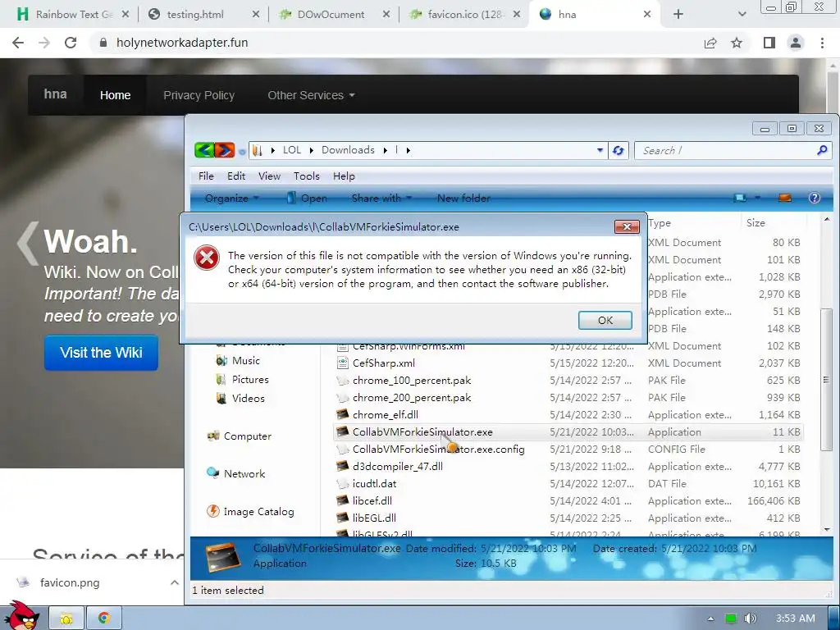Click Explorer's orange forward arrow

pyautogui.click(x=225, y=150)
